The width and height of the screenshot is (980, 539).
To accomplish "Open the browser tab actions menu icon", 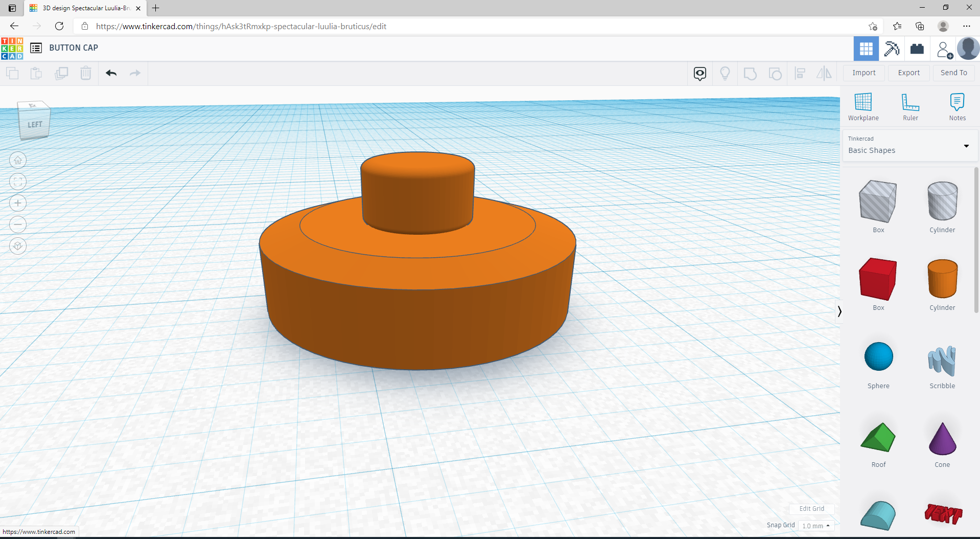I will click(12, 8).
